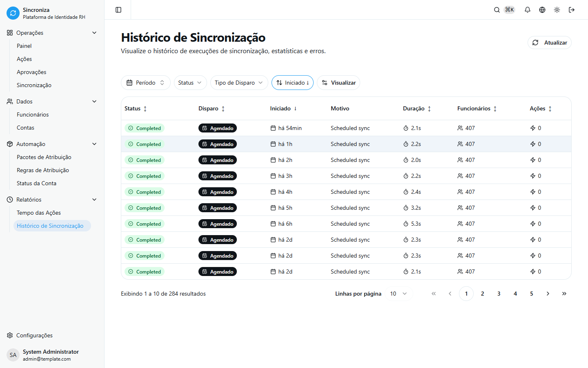Click the Sincroniza logo icon
Image resolution: width=588 pixels, height=368 pixels.
point(13,13)
